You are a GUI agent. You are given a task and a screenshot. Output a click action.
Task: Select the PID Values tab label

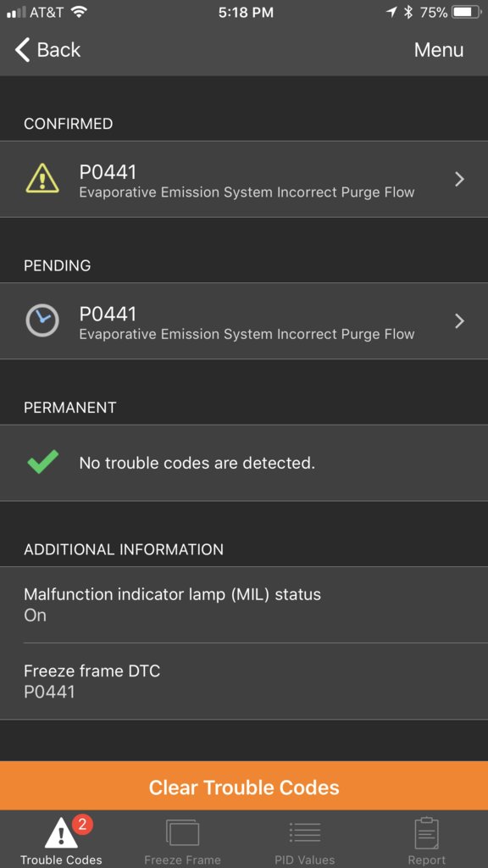(x=304, y=860)
